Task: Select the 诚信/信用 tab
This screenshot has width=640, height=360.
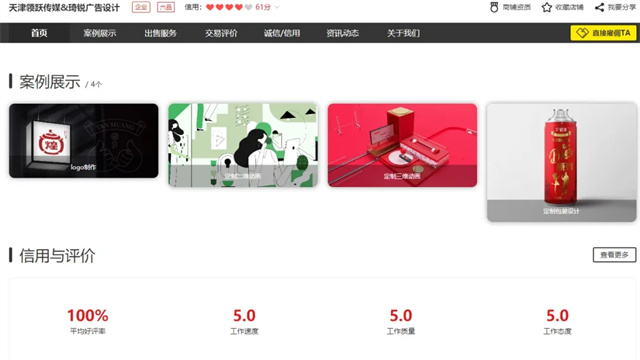Action: [x=282, y=33]
